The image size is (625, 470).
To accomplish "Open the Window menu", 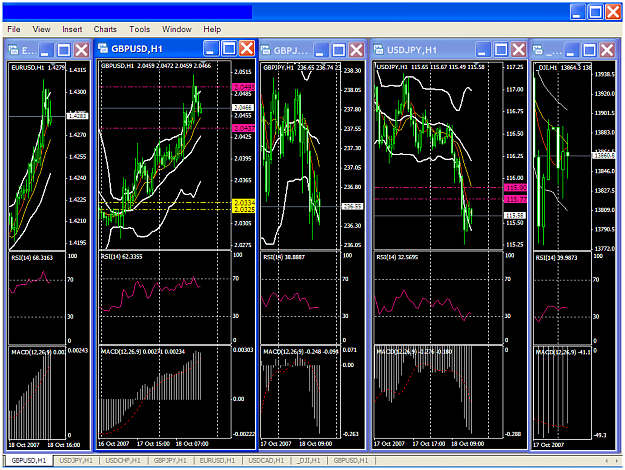I will (x=177, y=29).
